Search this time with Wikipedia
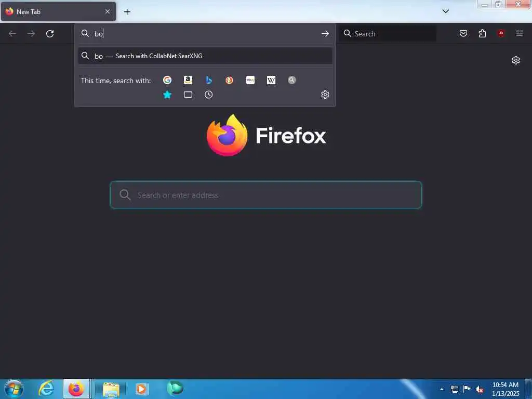This screenshot has height=399, width=532. pyautogui.click(x=271, y=80)
